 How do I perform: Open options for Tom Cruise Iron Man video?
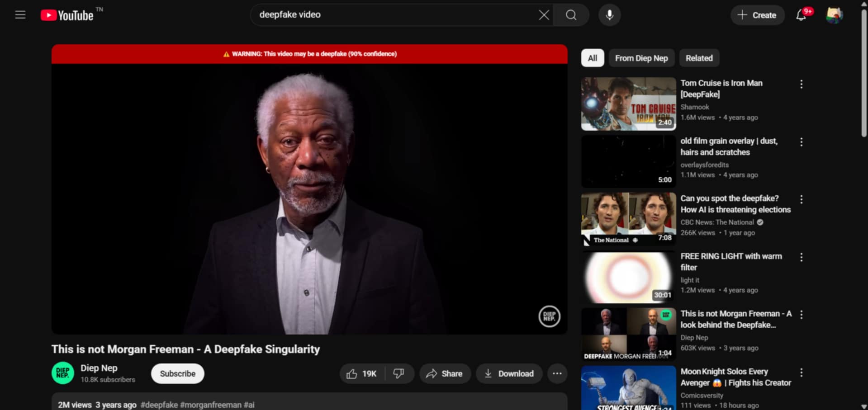[x=801, y=84]
